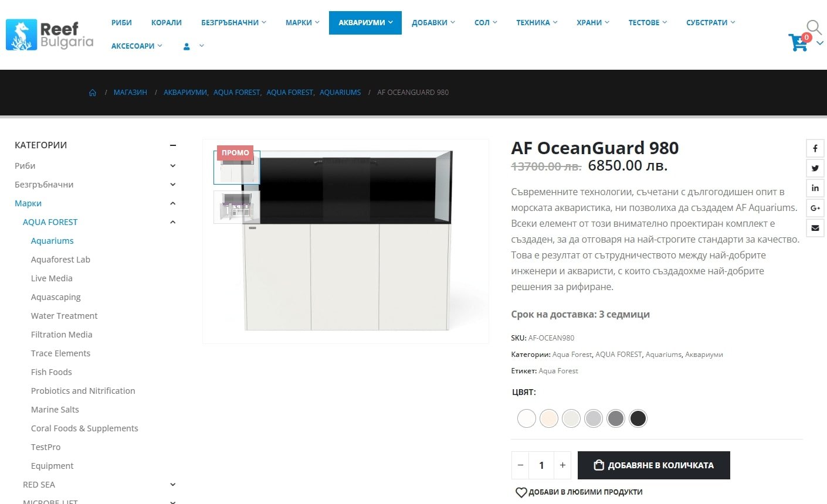Screen dimensions: 827x504
Task: Open the ТЕСТОВЕ dropdown menu
Action: tap(648, 23)
